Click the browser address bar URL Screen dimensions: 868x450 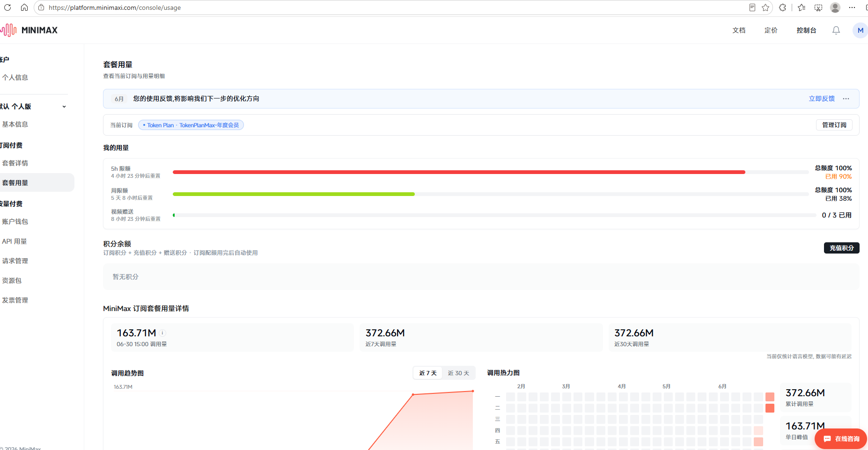(115, 7)
